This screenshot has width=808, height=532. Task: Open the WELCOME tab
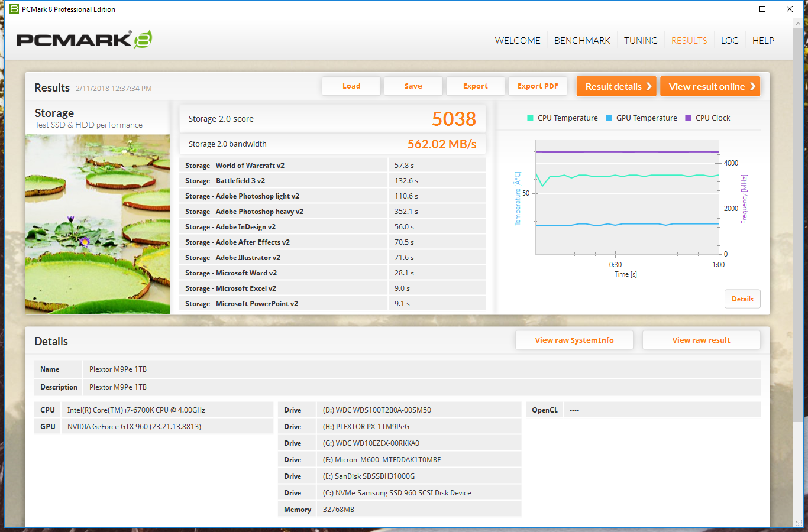pos(518,40)
